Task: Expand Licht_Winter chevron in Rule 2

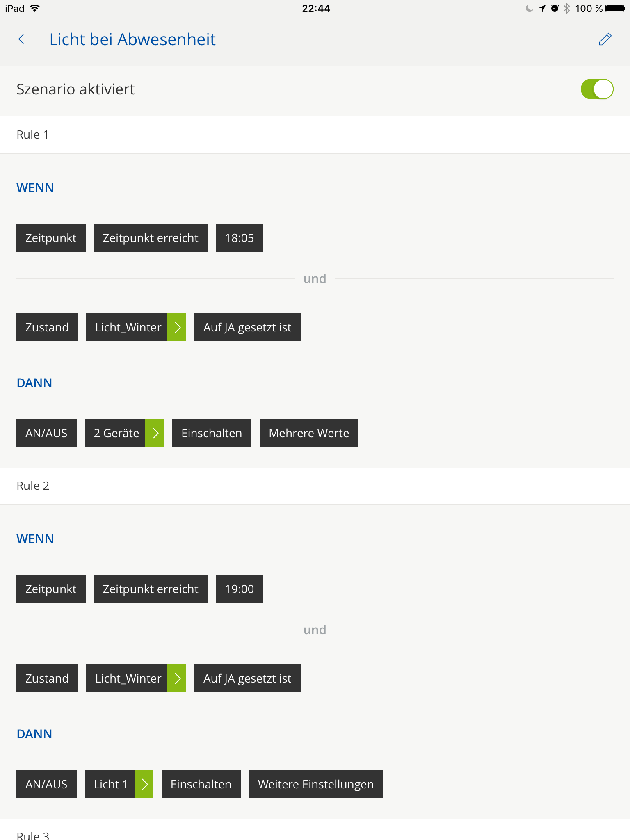Action: [x=177, y=678]
